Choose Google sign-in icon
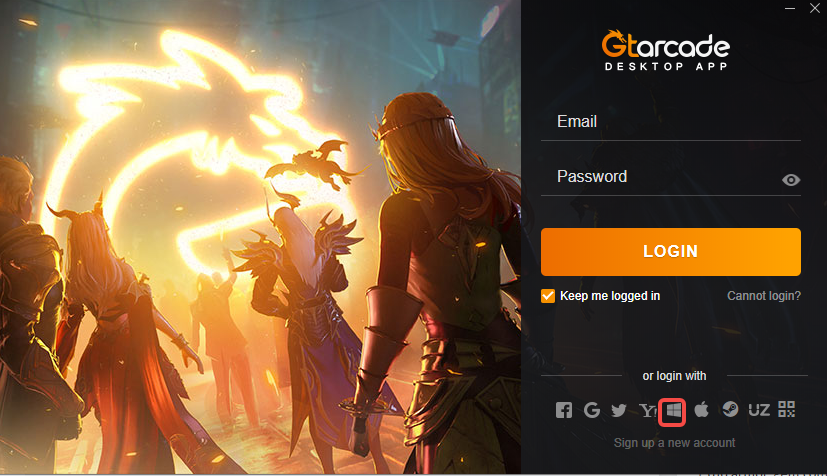Viewport: 827px width, 476px height. click(592, 410)
